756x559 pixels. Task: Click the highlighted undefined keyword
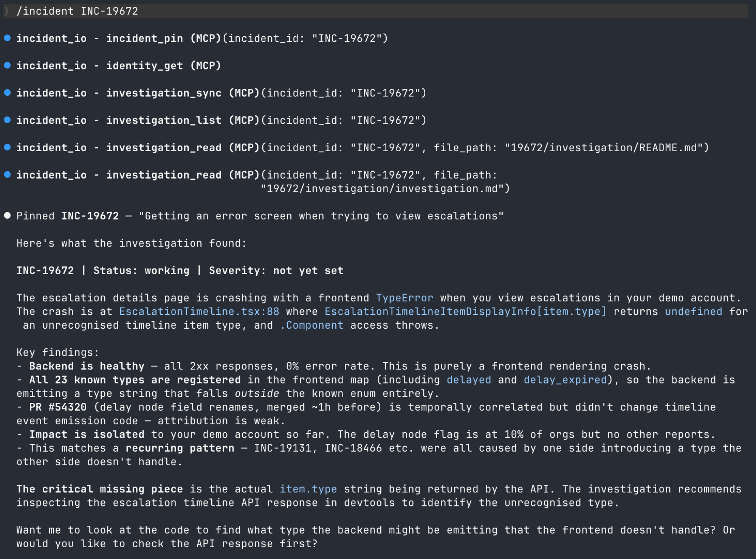point(693,312)
